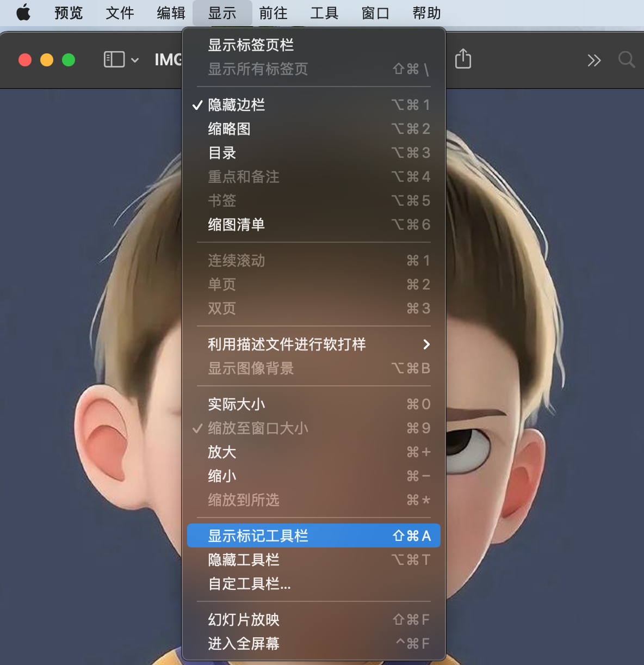The width and height of the screenshot is (644, 665).
Task: Open the Apple menu
Action: point(23,13)
